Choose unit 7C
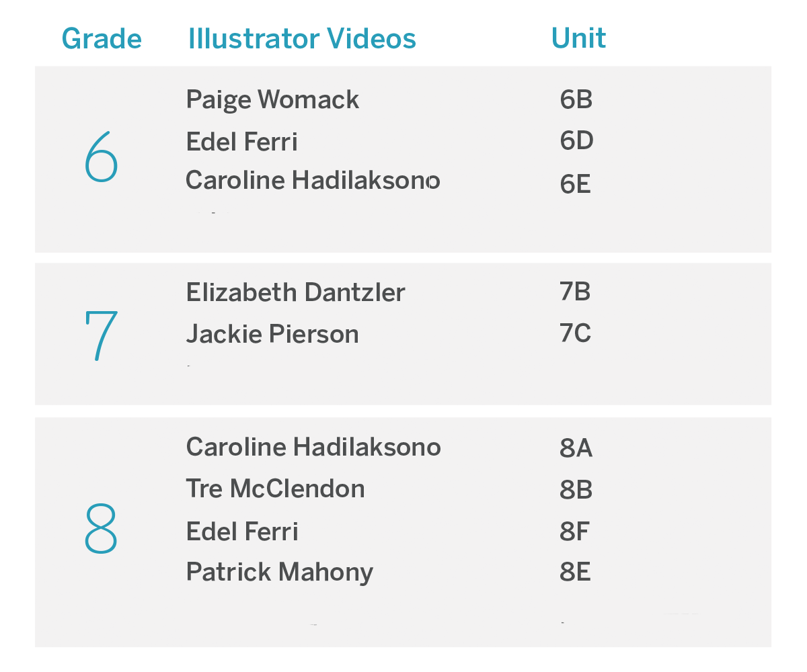 tap(575, 333)
